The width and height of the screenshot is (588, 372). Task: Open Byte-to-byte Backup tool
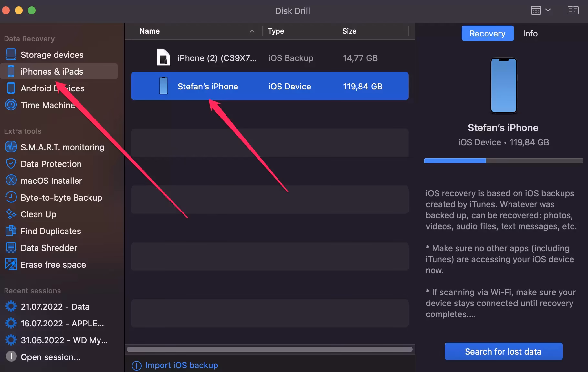tap(61, 197)
